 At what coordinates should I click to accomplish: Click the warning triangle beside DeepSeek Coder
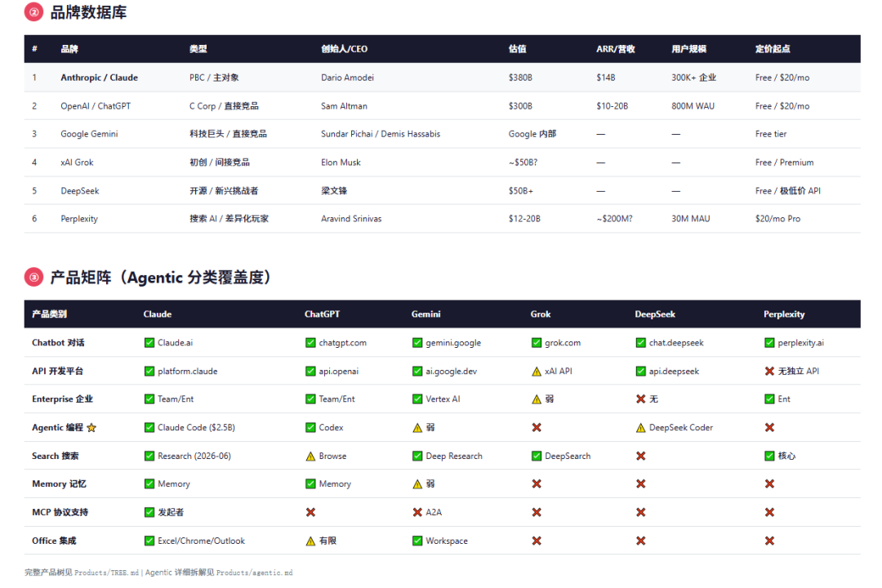[641, 428]
